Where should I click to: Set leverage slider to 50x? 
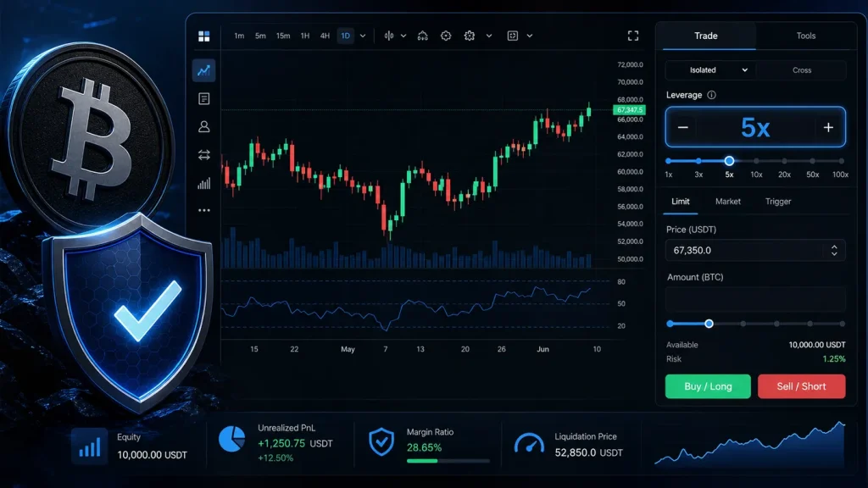pyautogui.click(x=813, y=161)
